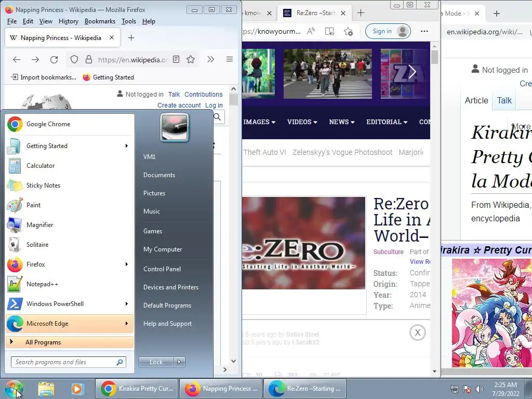Click Firefox back arrow button

tap(16, 60)
